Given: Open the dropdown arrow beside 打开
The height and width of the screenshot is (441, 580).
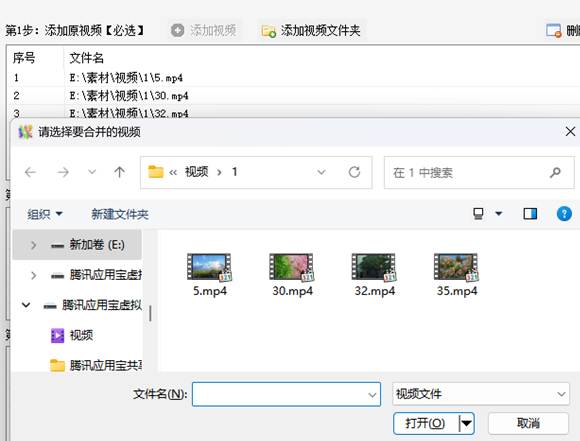Looking at the screenshot, I should click(466, 423).
